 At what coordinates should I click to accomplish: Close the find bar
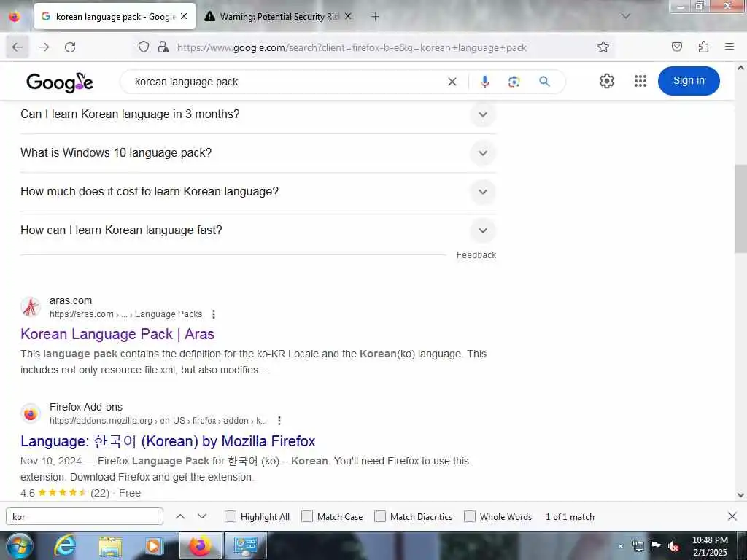pos(732,516)
